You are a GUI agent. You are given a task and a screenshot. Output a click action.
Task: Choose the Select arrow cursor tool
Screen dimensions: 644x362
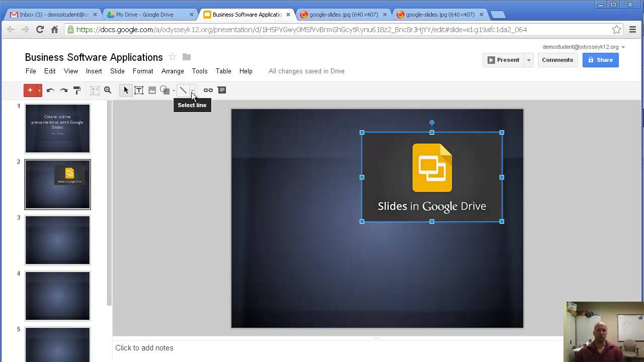126,90
